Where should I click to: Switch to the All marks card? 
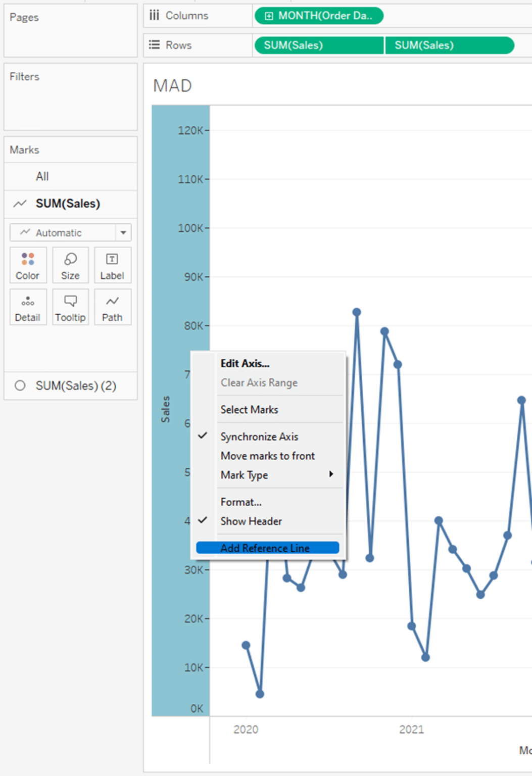coord(42,176)
